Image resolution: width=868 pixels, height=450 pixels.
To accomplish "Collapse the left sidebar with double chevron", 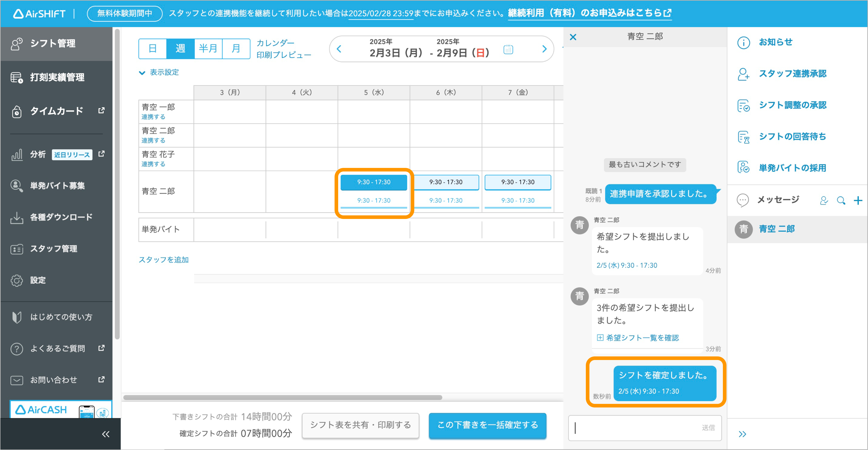I will 105,434.
